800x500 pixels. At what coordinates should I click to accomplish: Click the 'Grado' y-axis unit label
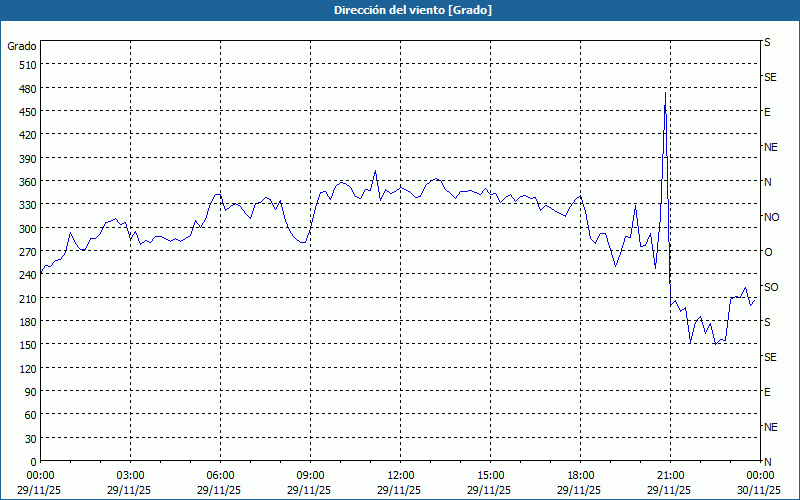pos(22,46)
